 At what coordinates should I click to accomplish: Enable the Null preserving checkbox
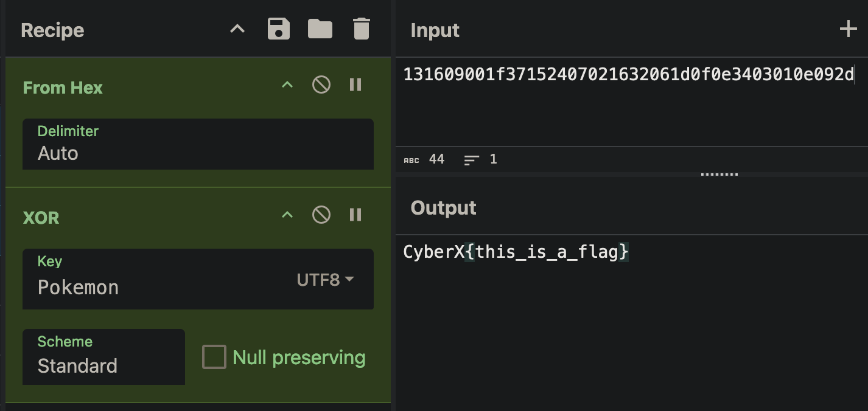(x=214, y=357)
